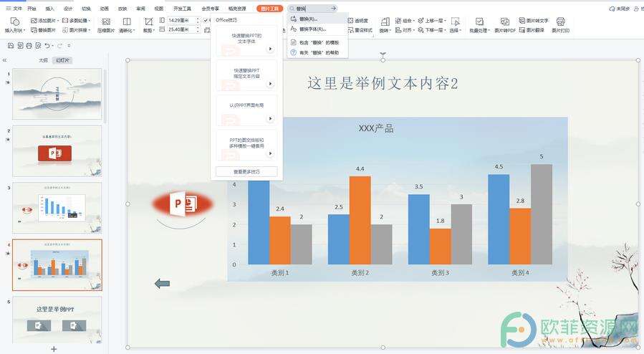Image resolution: width=644 pixels, height=354 pixels.
Task: Open 多图轮播 multi-image carousel
Action: click(75, 21)
